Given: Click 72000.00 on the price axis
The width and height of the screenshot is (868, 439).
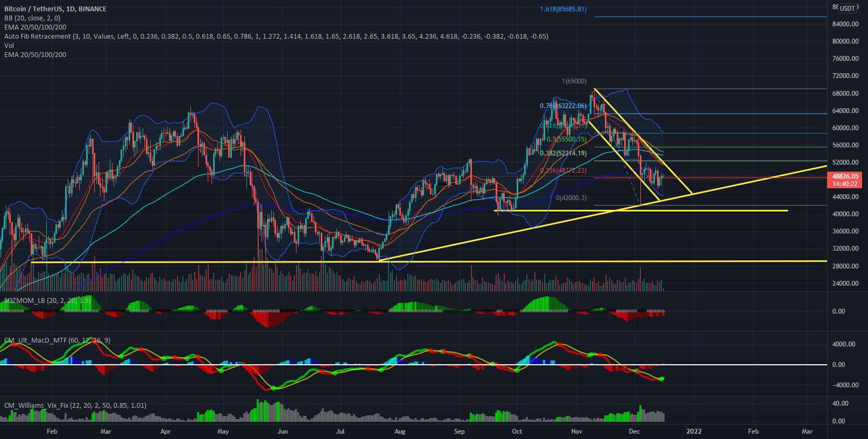Looking at the screenshot, I should 845,76.
